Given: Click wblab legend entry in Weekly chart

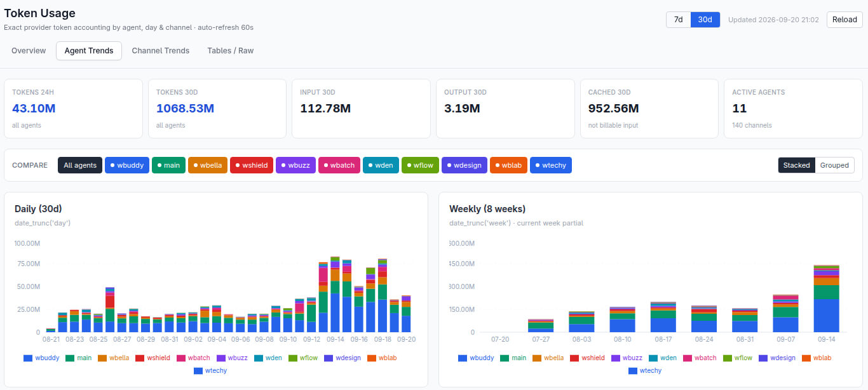Looking at the screenshot, I should coord(817,358).
